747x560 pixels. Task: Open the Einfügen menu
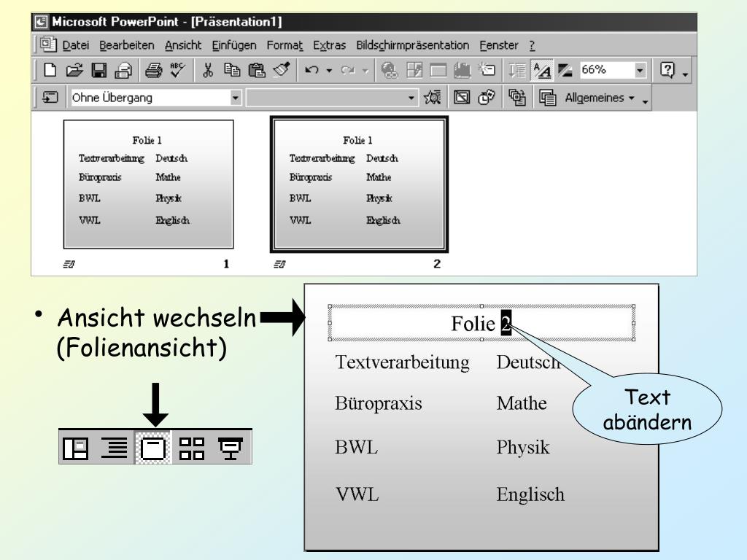(x=234, y=45)
